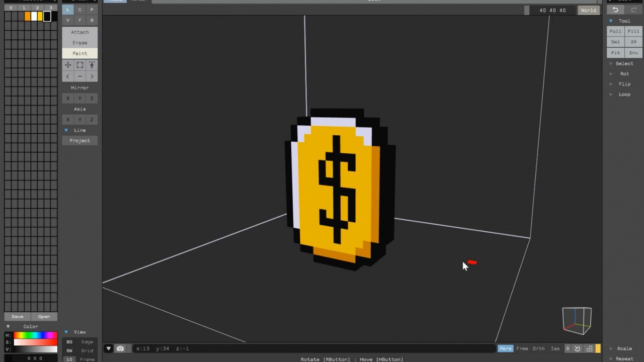644x362 pixels.
Task: Expand the Select section
Action: pos(624,63)
